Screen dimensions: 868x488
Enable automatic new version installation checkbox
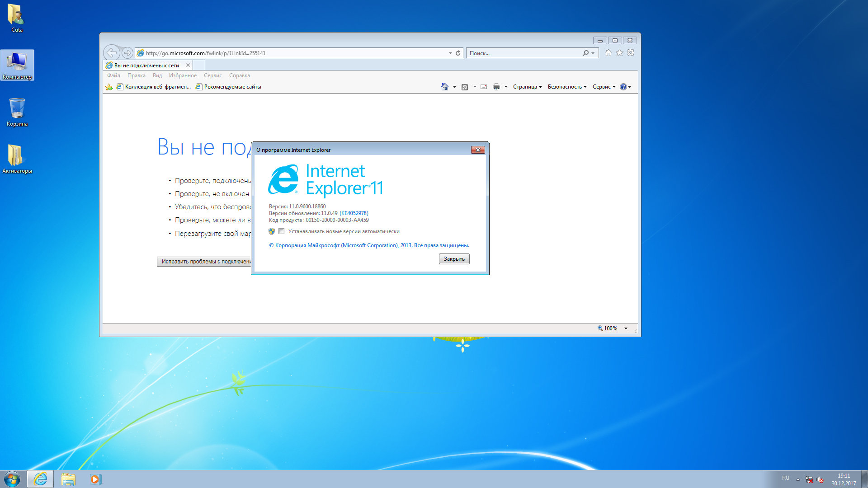282,231
